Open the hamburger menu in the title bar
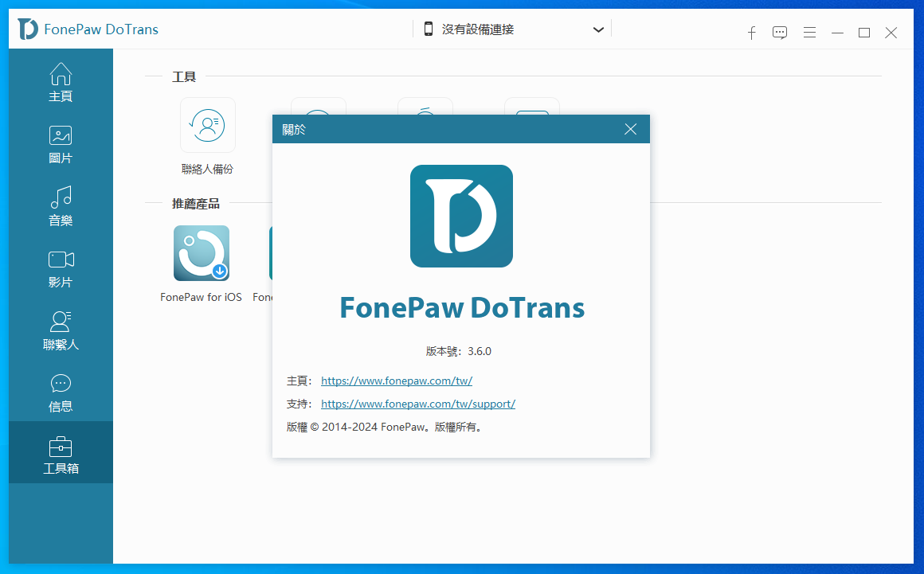 point(809,33)
